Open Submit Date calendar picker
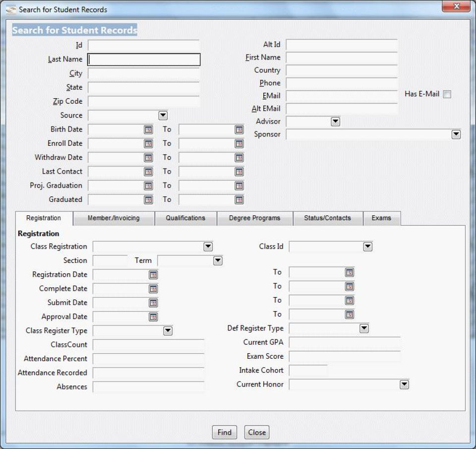This screenshot has width=476, height=449. coord(153,303)
